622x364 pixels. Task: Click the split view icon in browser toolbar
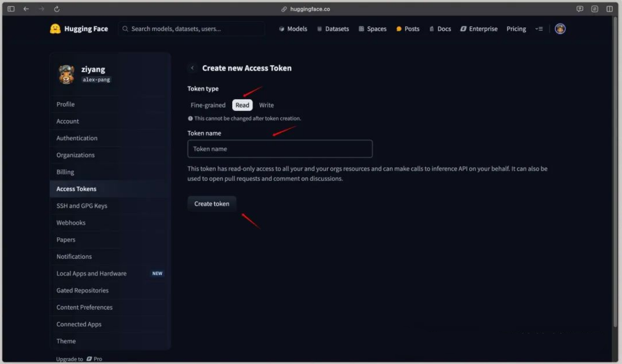click(609, 9)
